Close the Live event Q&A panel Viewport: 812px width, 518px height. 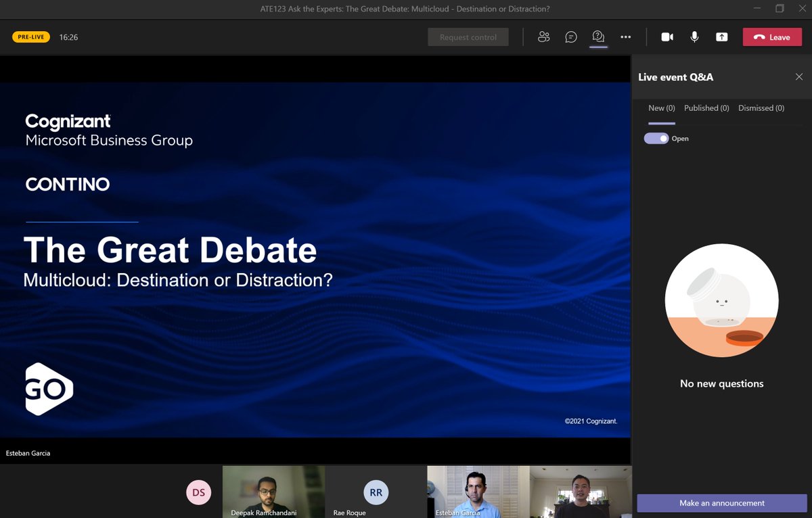pyautogui.click(x=799, y=77)
